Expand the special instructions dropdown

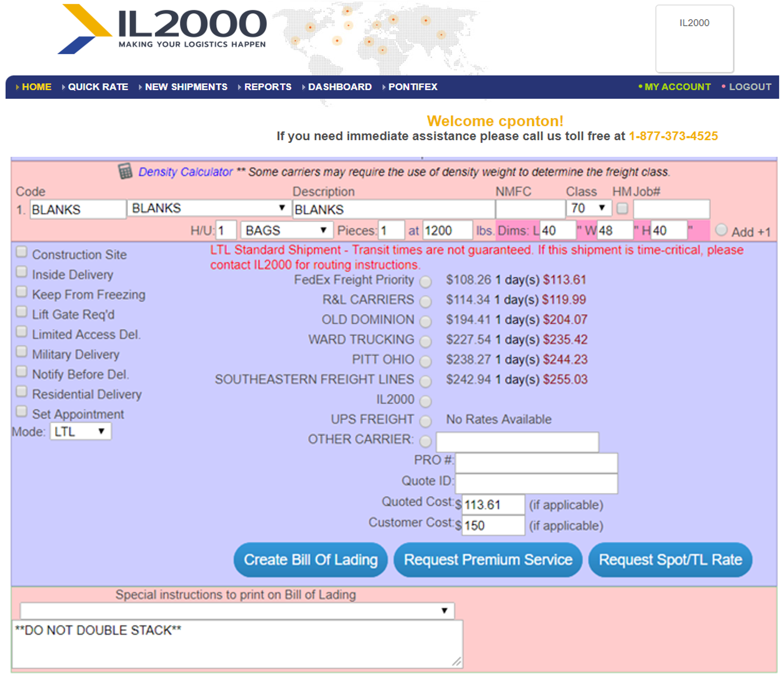(x=237, y=610)
